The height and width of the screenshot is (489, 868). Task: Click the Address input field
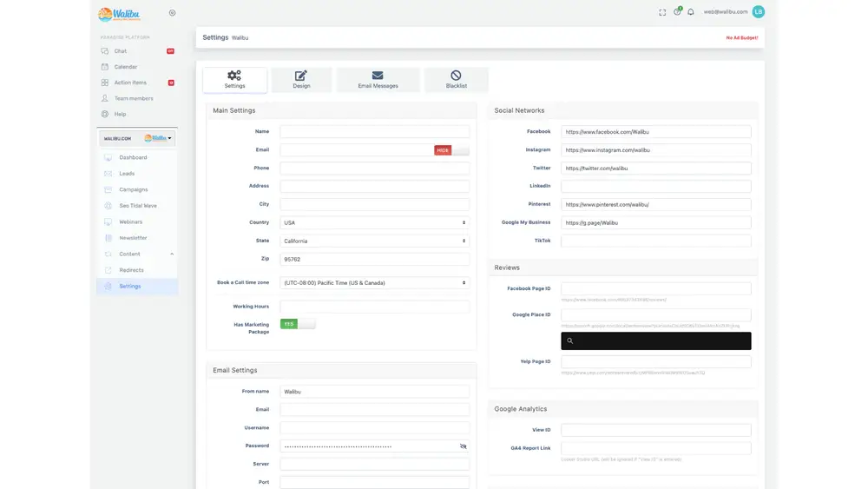(374, 186)
